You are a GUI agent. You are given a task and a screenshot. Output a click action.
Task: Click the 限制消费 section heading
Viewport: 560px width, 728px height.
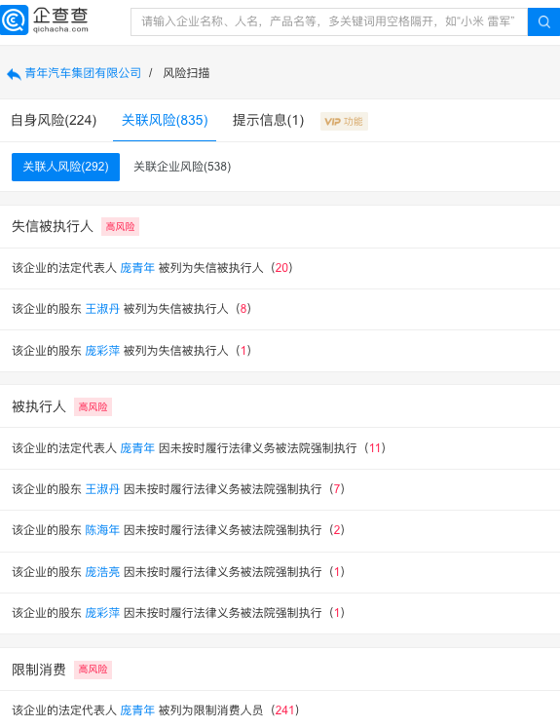(39, 669)
